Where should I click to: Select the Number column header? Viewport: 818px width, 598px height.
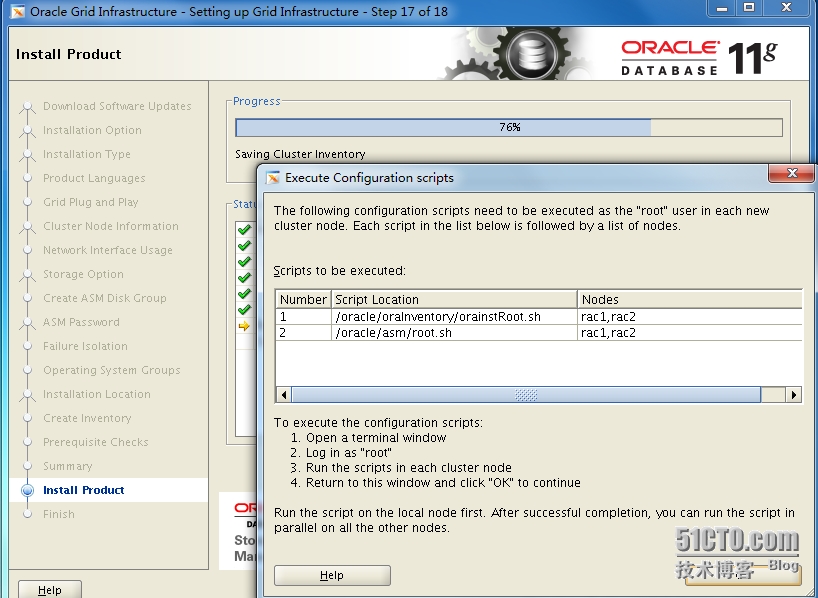click(303, 300)
